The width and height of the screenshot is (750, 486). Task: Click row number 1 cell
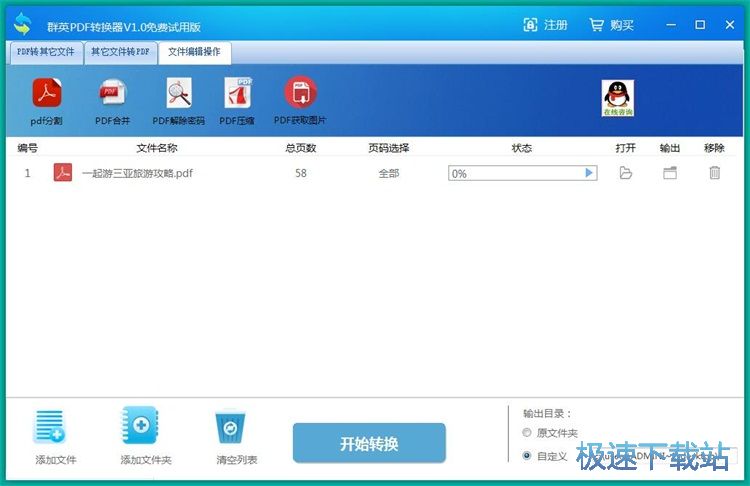(x=27, y=173)
